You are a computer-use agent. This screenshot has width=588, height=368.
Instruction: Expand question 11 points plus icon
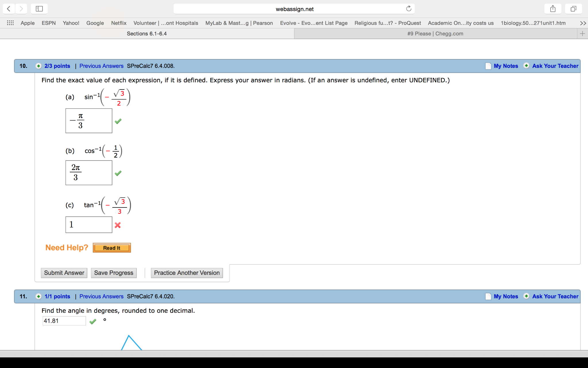point(38,296)
